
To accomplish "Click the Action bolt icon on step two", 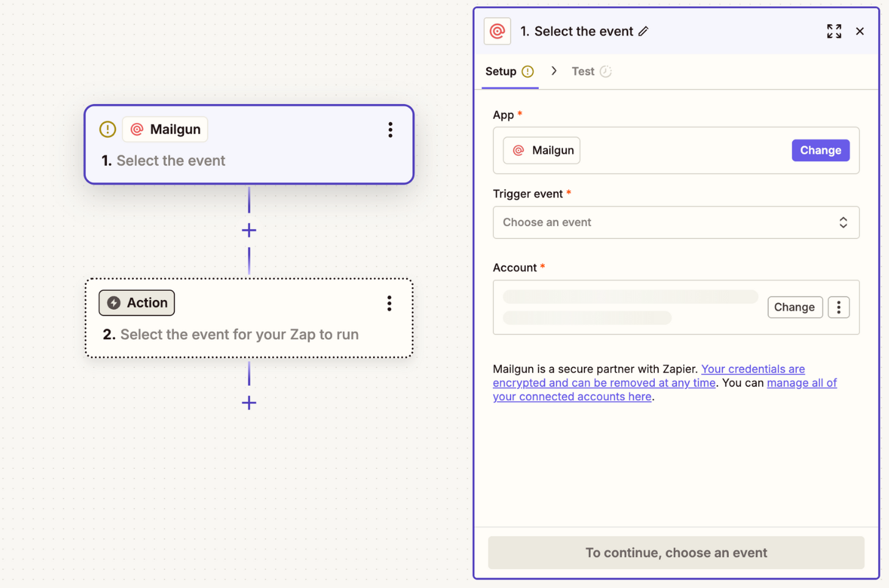I will [x=114, y=303].
